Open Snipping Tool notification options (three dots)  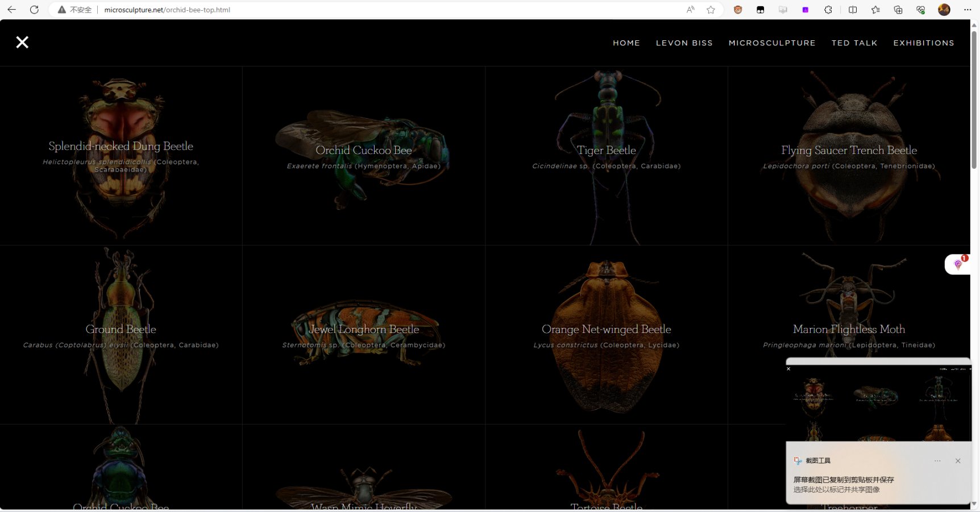(x=937, y=461)
